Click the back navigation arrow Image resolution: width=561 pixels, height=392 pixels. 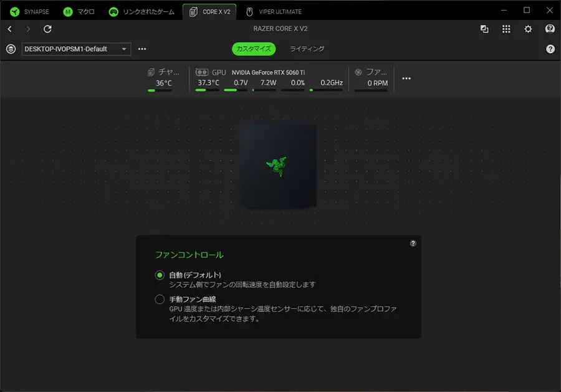(10, 29)
